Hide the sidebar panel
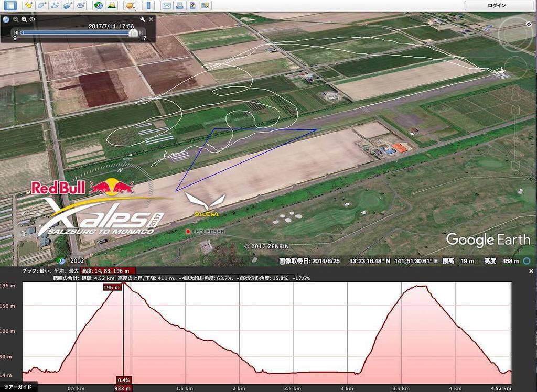Screen dimensions: 537x392 [x=9, y=6]
